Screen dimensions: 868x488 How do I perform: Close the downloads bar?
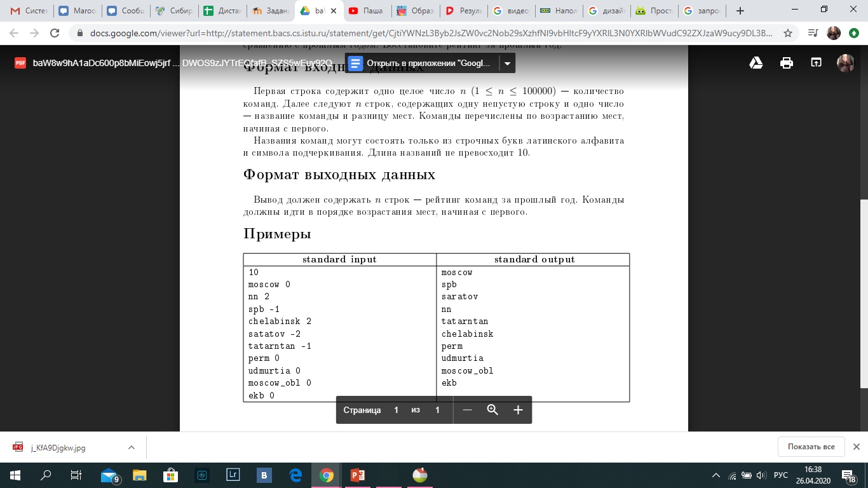coord(856,447)
